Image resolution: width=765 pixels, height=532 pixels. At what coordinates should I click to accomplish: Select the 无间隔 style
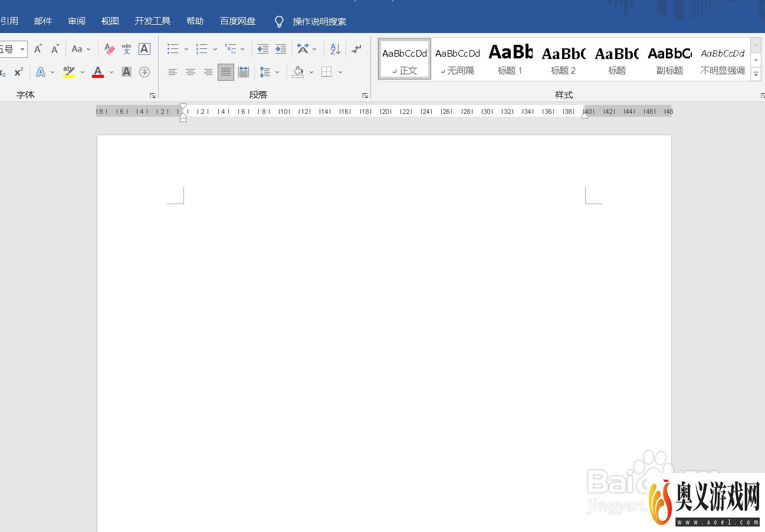(x=458, y=59)
